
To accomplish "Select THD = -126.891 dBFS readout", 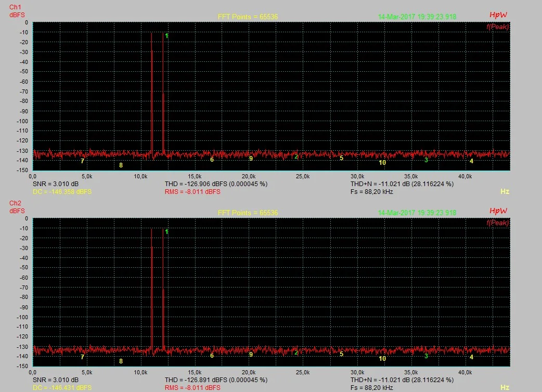I will click(x=216, y=380).
